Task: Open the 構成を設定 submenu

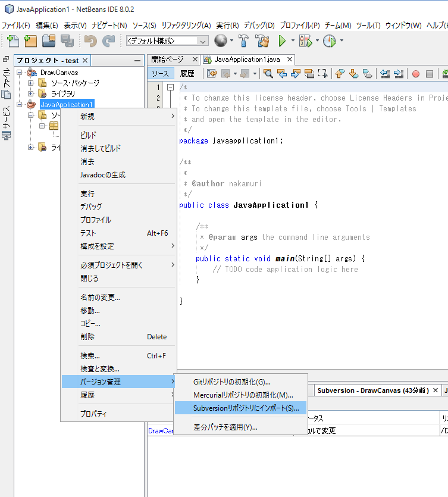Action: [x=118, y=246]
